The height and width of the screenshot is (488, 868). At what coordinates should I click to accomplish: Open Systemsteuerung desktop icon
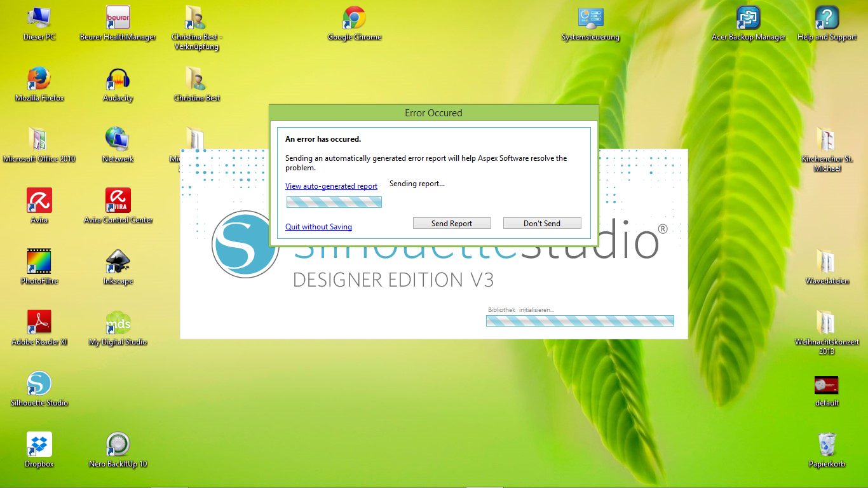pos(590,24)
